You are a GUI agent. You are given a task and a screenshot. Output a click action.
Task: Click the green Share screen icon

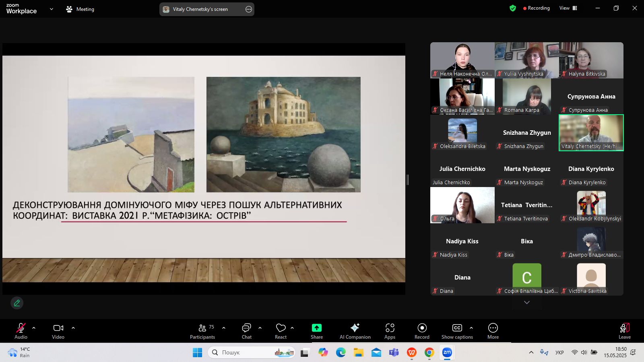pyautogui.click(x=317, y=328)
